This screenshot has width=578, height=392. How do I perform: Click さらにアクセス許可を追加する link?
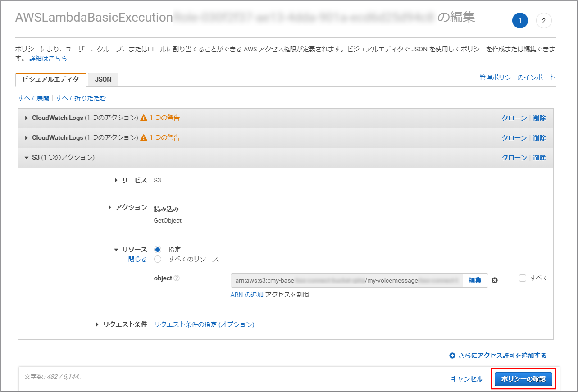coord(502,356)
